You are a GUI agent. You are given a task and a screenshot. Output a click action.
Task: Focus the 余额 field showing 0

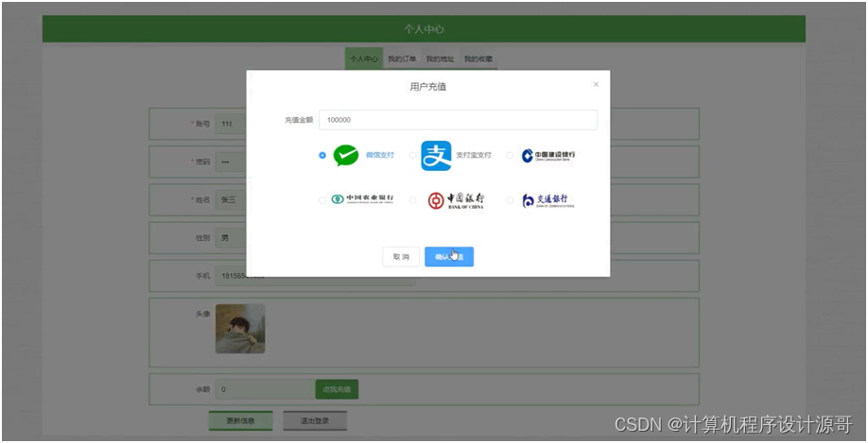(x=265, y=389)
